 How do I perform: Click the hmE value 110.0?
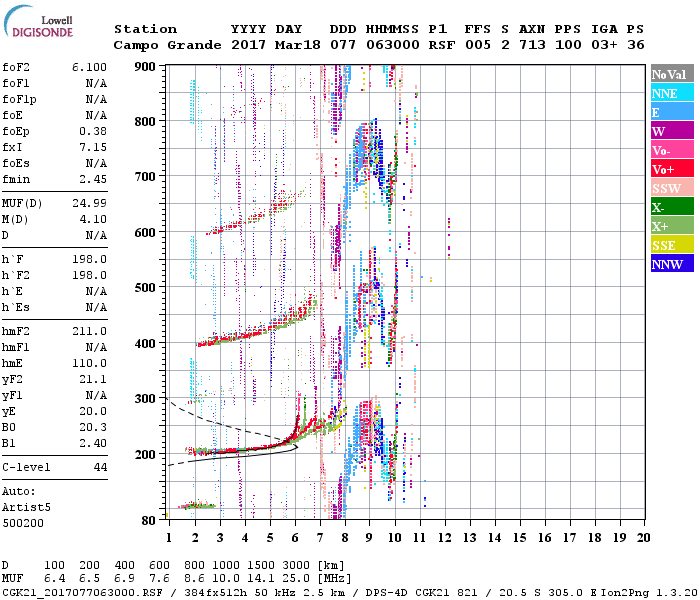[89, 363]
